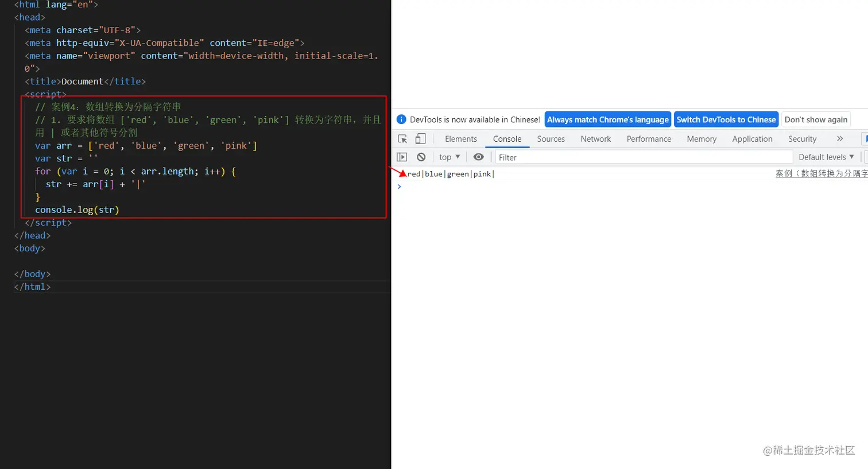Show the console sidebar icon
This screenshot has height=469, width=868.
[402, 157]
